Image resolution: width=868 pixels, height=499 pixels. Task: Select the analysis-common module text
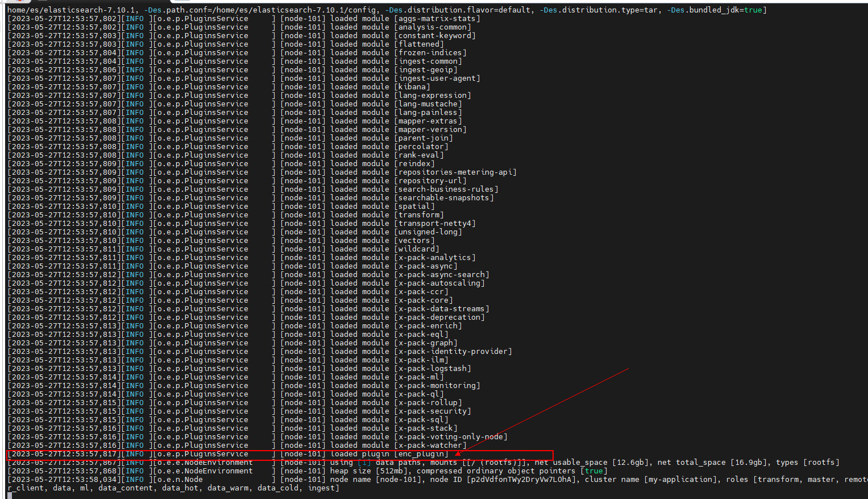coord(433,27)
